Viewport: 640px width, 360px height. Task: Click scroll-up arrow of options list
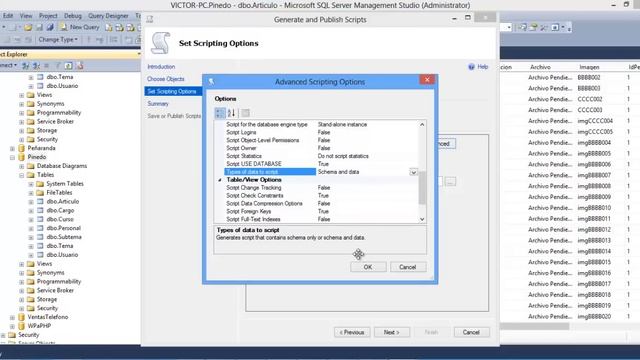(422, 124)
